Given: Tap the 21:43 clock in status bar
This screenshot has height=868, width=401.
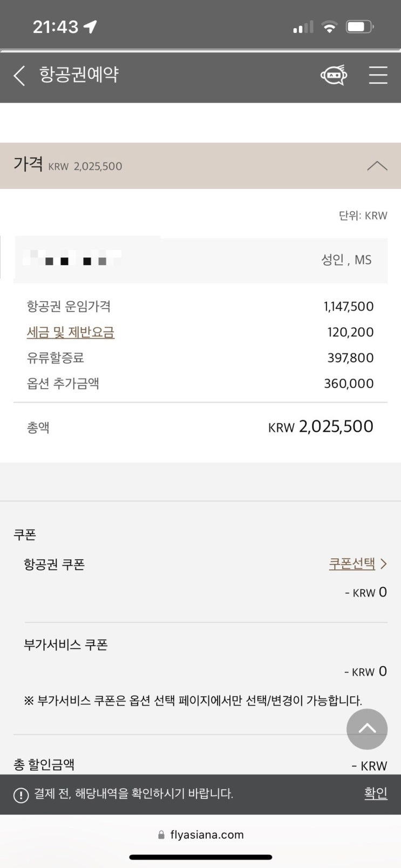Looking at the screenshot, I should [x=56, y=26].
